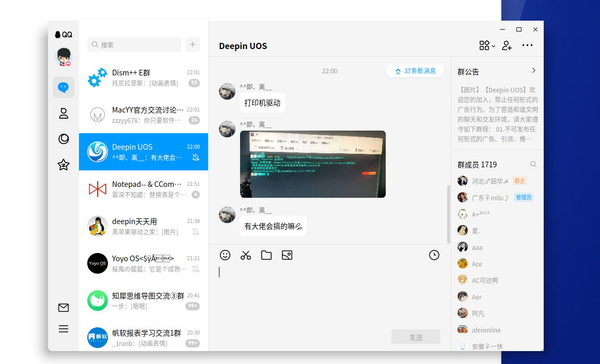Select member AC可达鸭 in list
This screenshot has width=600, height=364.
point(497,280)
